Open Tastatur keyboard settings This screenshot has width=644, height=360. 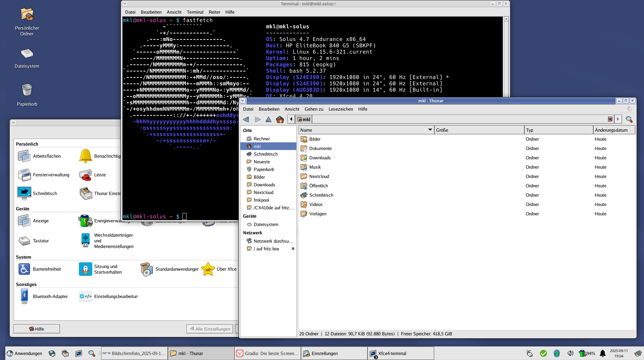click(x=33, y=241)
